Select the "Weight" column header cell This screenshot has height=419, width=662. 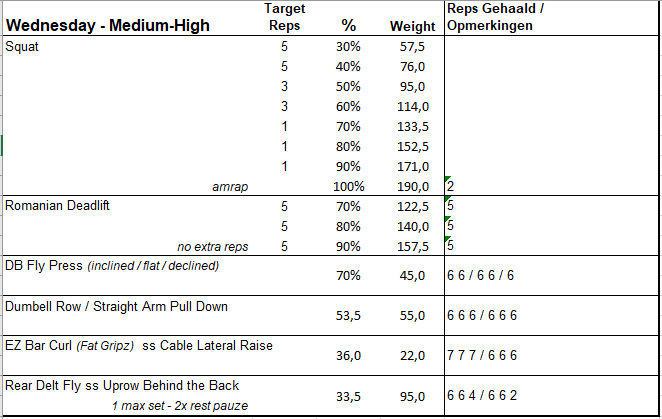(x=412, y=26)
